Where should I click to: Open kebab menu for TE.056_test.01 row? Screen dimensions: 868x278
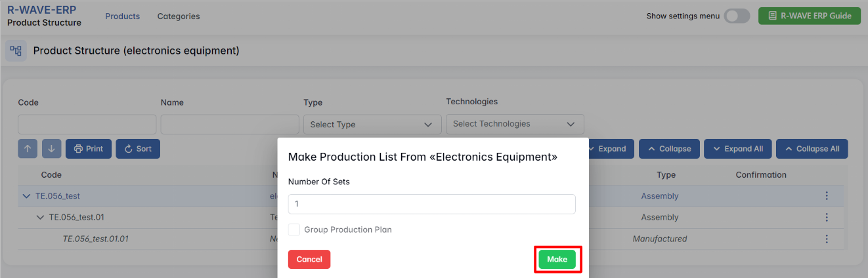pyautogui.click(x=827, y=218)
